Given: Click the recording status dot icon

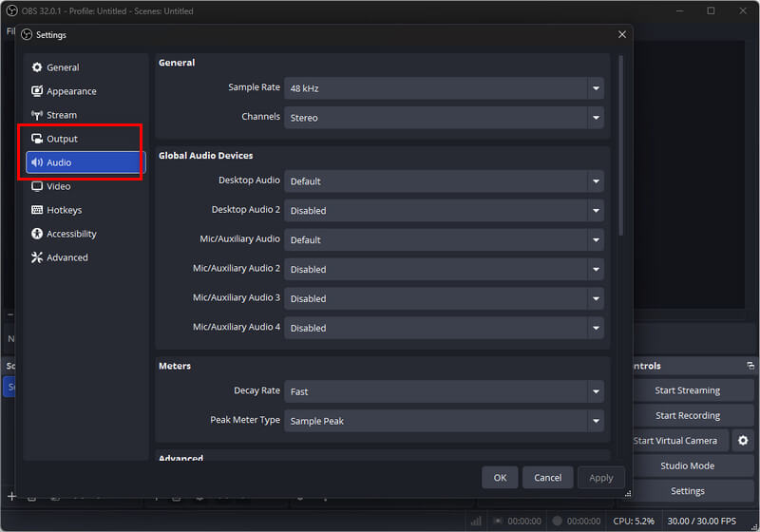Looking at the screenshot, I should pyautogui.click(x=558, y=521).
